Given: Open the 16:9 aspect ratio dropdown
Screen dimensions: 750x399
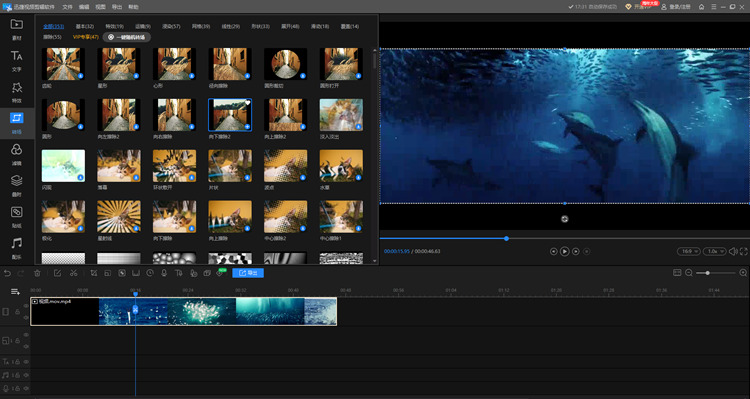Looking at the screenshot, I should [689, 251].
